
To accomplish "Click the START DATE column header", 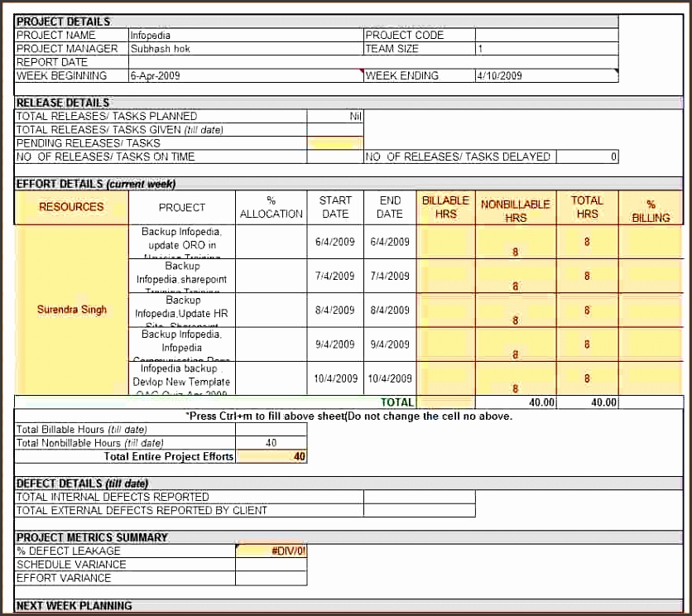I will (335, 207).
